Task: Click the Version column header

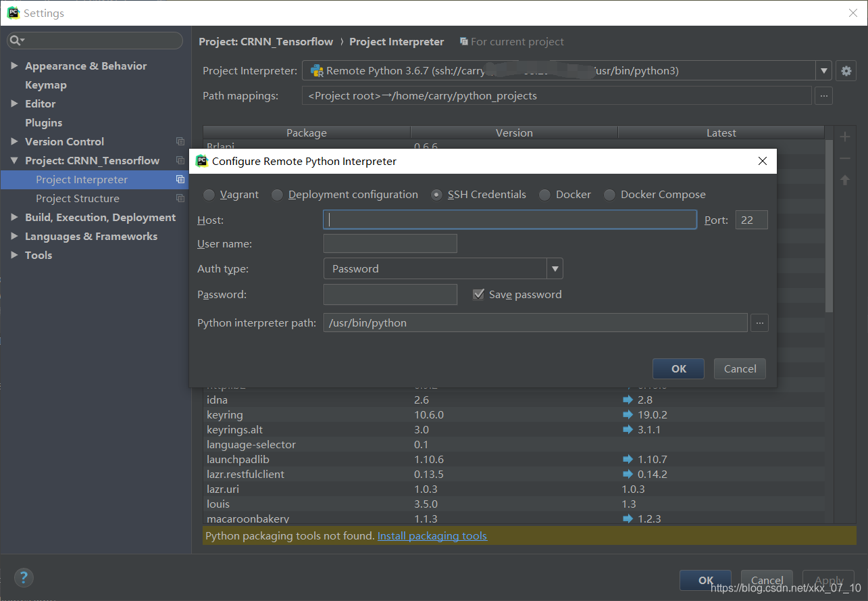Action: (514, 133)
